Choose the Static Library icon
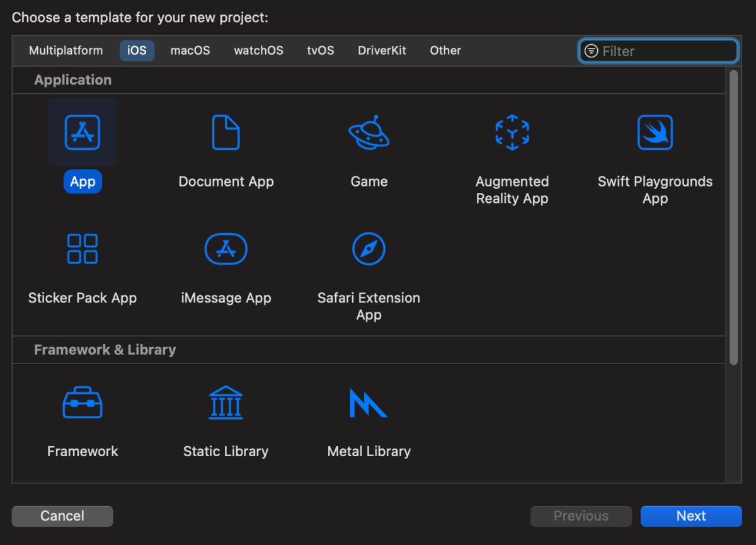This screenshot has width=756, height=545. coord(226,403)
